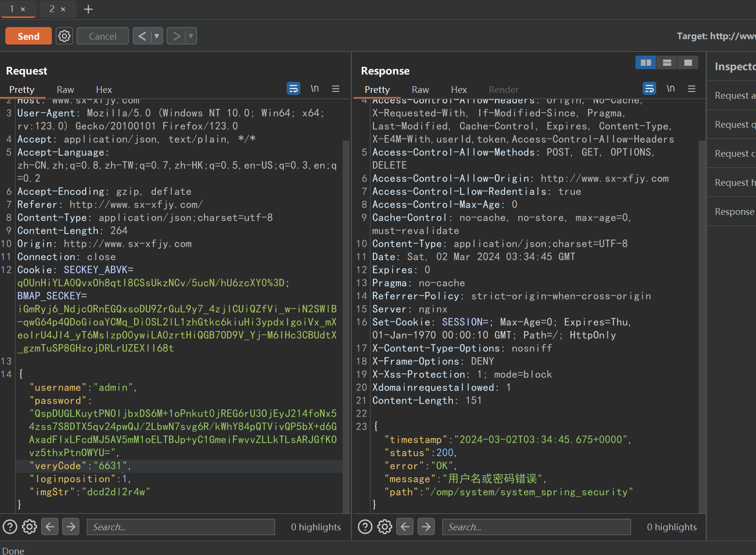Click the imgStr value "dcd2dl2r4w"
756x555 pixels.
pos(116,492)
